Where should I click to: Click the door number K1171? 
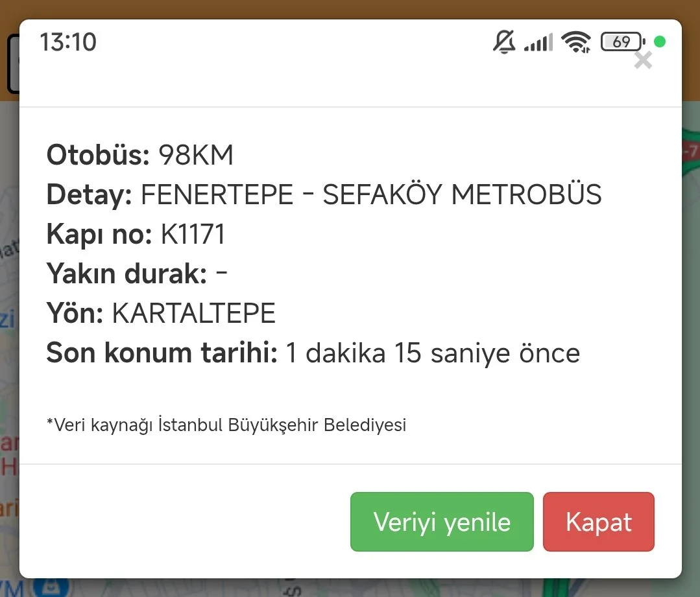(x=193, y=235)
